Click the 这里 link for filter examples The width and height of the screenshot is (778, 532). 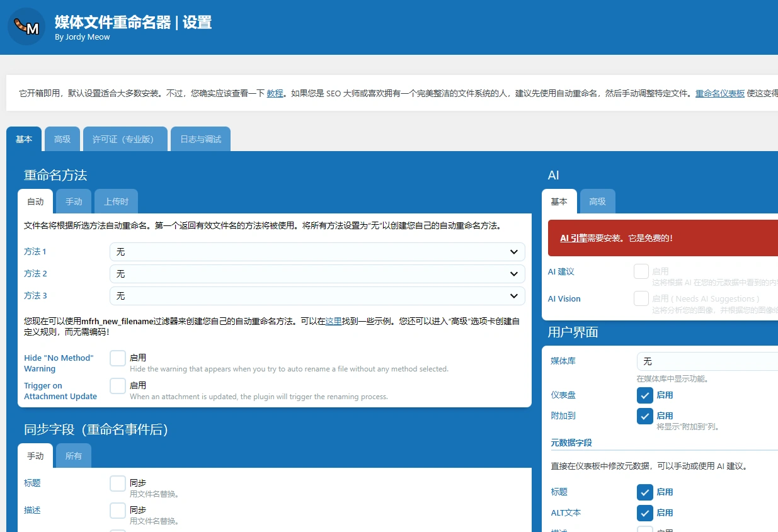pyautogui.click(x=333, y=320)
